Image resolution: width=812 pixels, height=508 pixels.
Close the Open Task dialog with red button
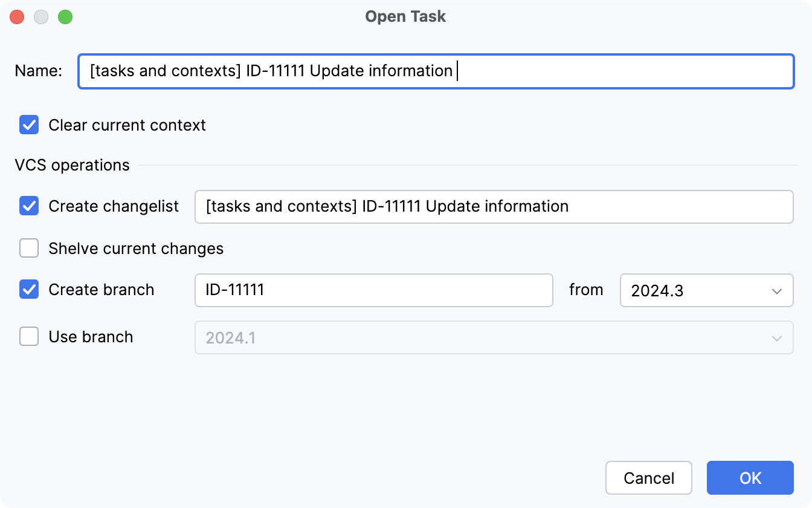click(17, 17)
